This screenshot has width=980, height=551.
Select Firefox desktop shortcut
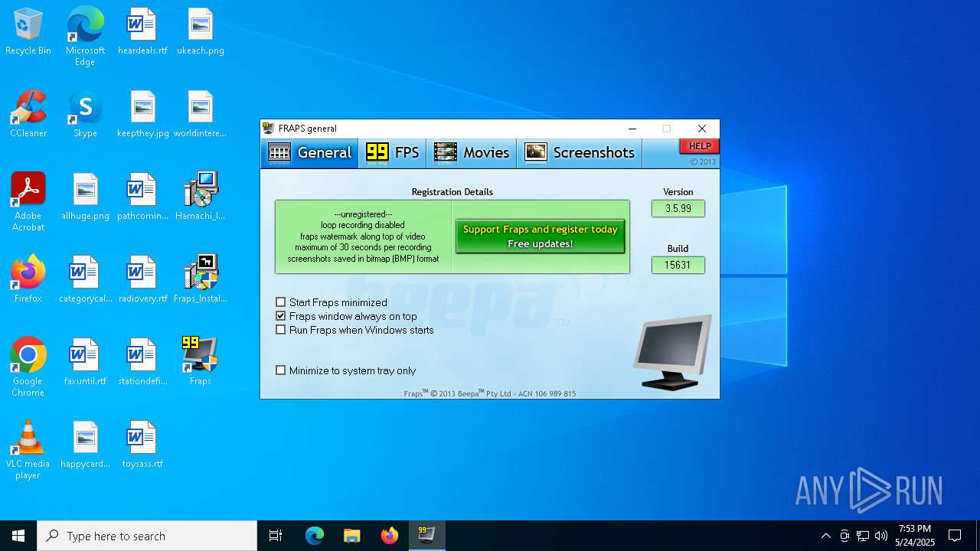pyautogui.click(x=28, y=280)
